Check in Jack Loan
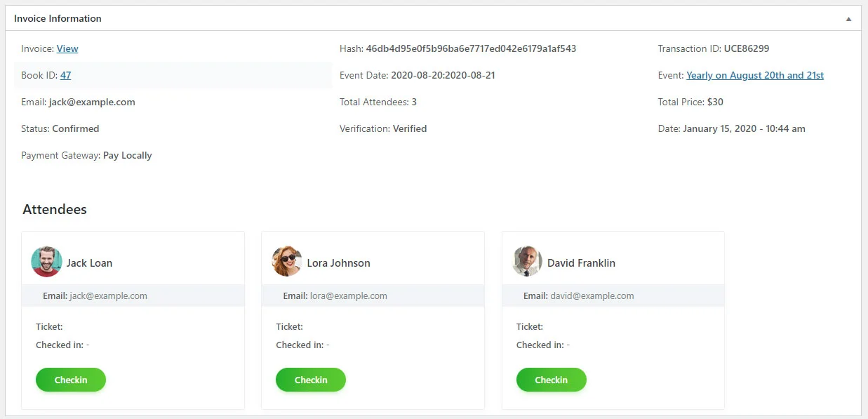868x419 pixels. pyautogui.click(x=71, y=380)
